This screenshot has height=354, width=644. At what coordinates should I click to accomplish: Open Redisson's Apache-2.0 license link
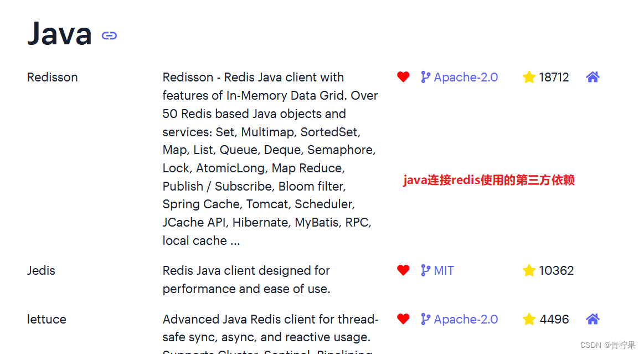coord(466,77)
